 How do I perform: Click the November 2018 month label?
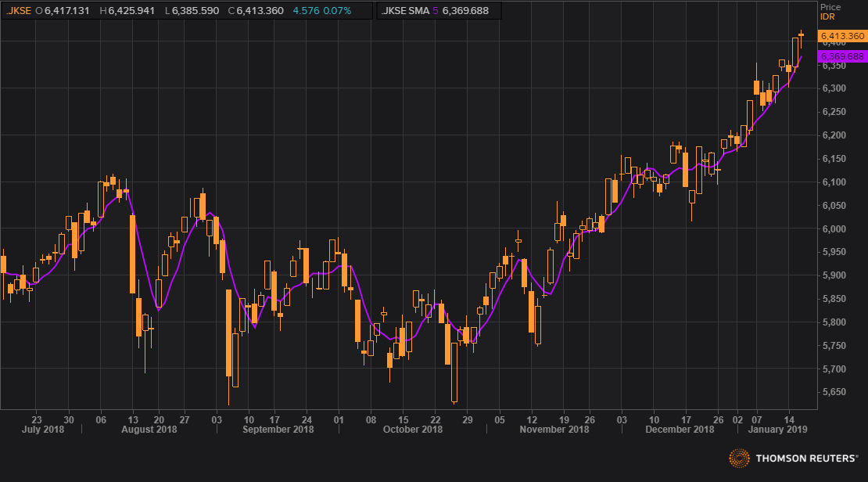tap(554, 429)
